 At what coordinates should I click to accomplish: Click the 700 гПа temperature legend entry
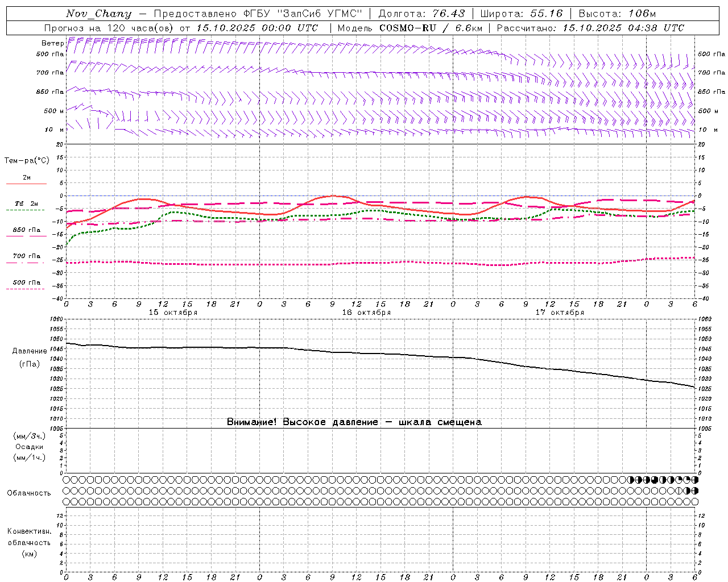[x=26, y=258]
